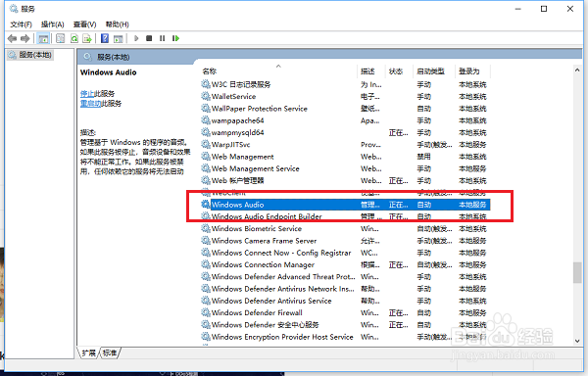Image resolution: width=588 pixels, height=376 pixels.
Task: Select Windows Defender Advanced Threat Prot... row
Action: click(345, 276)
